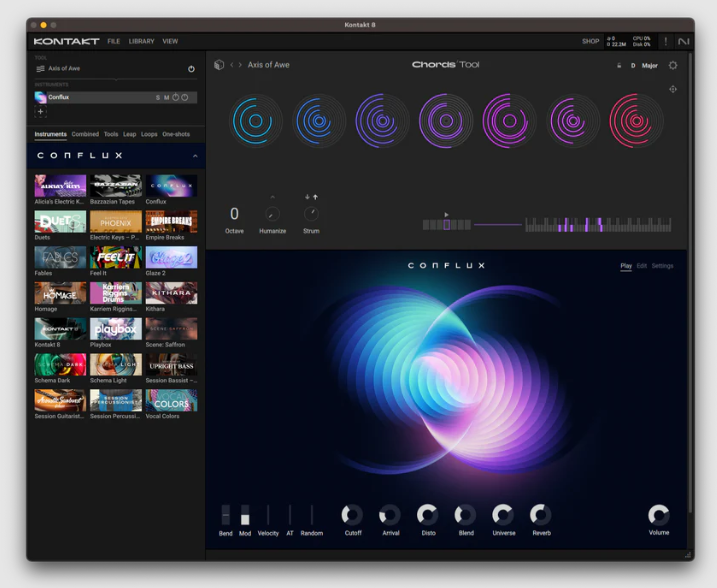The width and height of the screenshot is (717, 588).
Task: Click the Conflux instrument row icon
Action: [x=40, y=97]
